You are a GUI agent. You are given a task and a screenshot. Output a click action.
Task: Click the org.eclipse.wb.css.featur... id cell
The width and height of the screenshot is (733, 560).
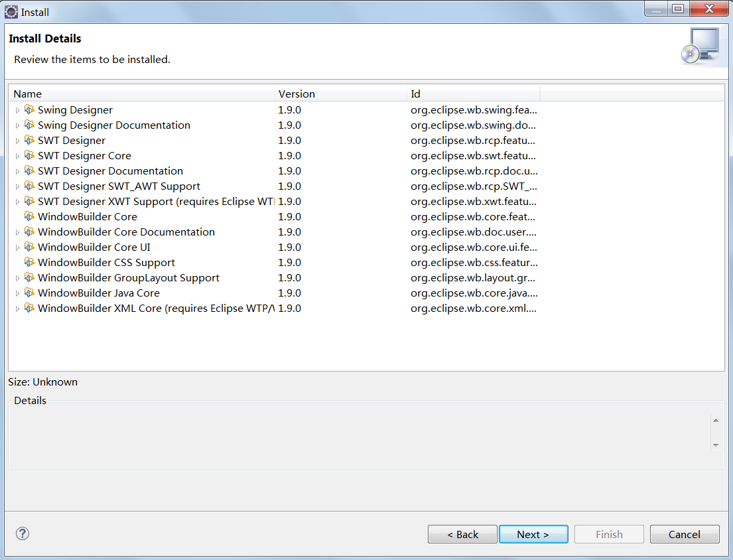coord(474,262)
